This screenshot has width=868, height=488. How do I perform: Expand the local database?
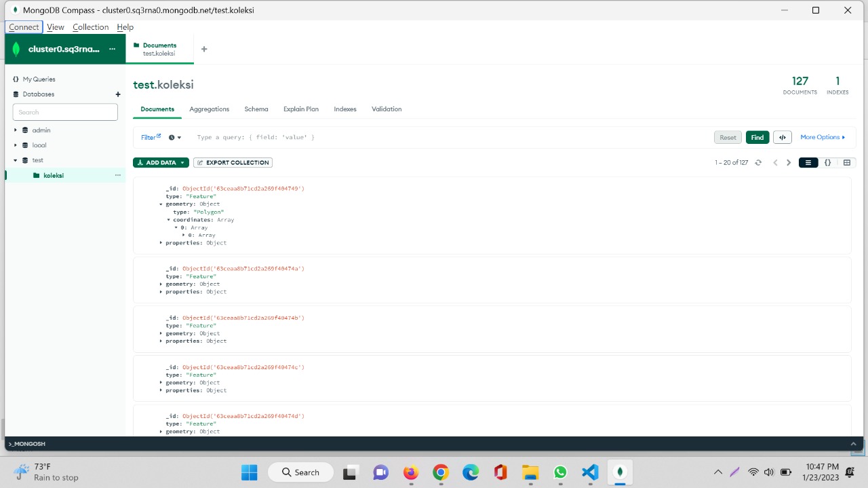pos(16,145)
